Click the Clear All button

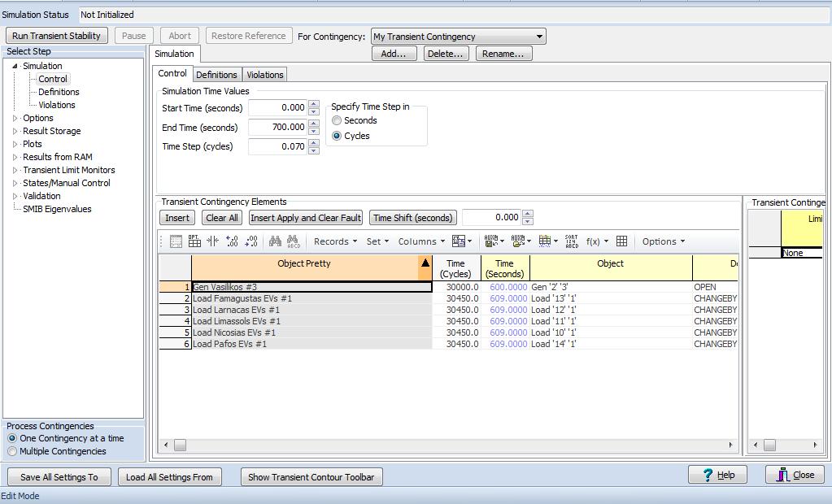[x=222, y=218]
